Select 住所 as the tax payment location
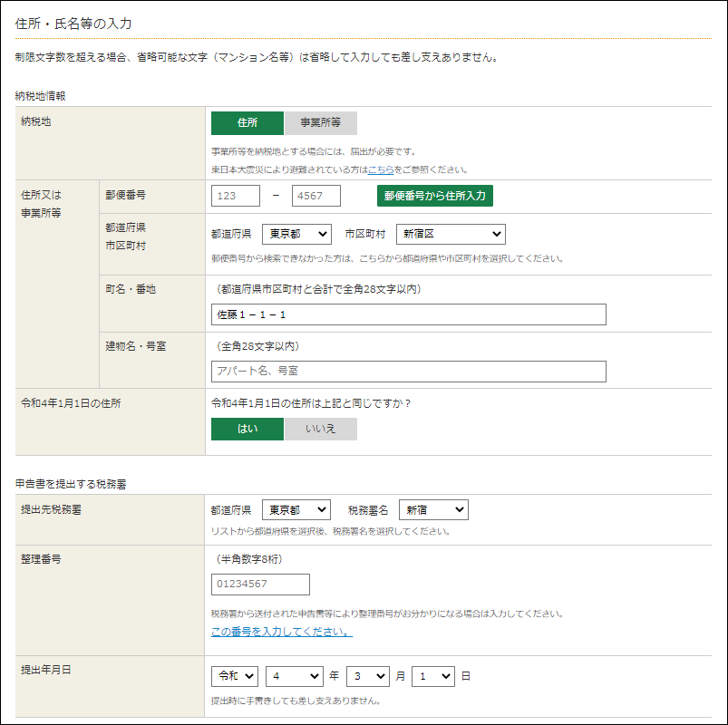Image resolution: width=728 pixels, height=725 pixels. [247, 123]
